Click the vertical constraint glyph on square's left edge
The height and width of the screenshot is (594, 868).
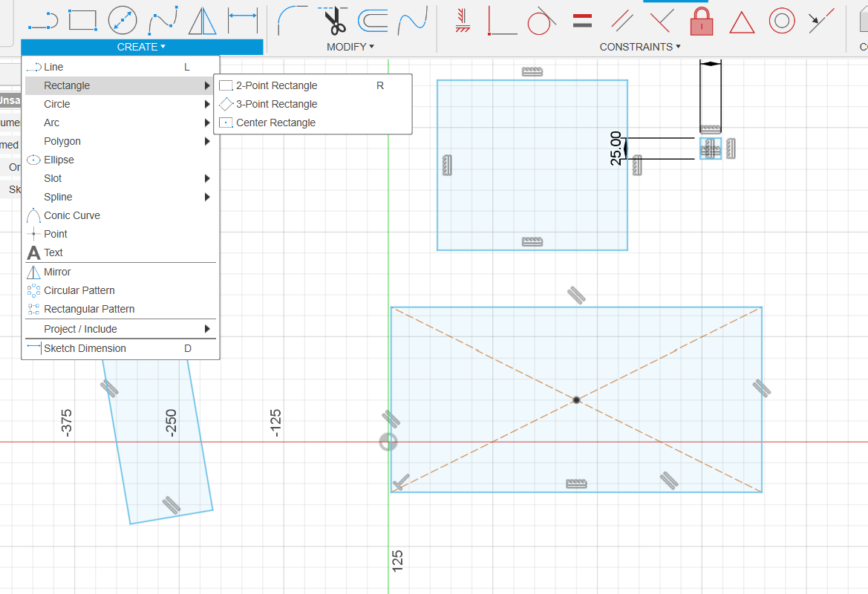click(x=447, y=165)
